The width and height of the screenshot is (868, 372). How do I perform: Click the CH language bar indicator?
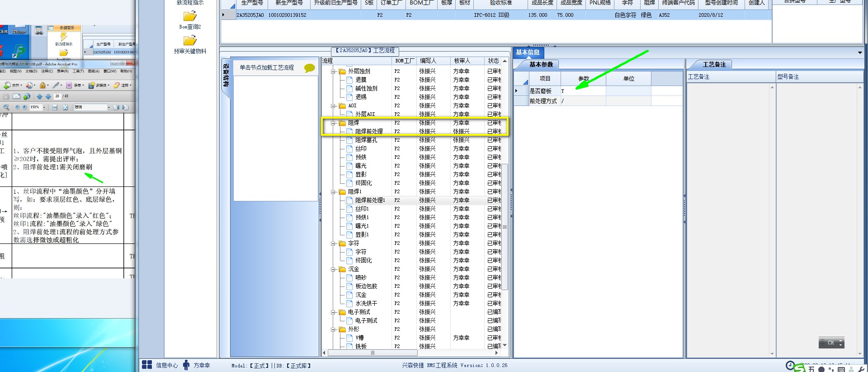[x=831, y=343]
